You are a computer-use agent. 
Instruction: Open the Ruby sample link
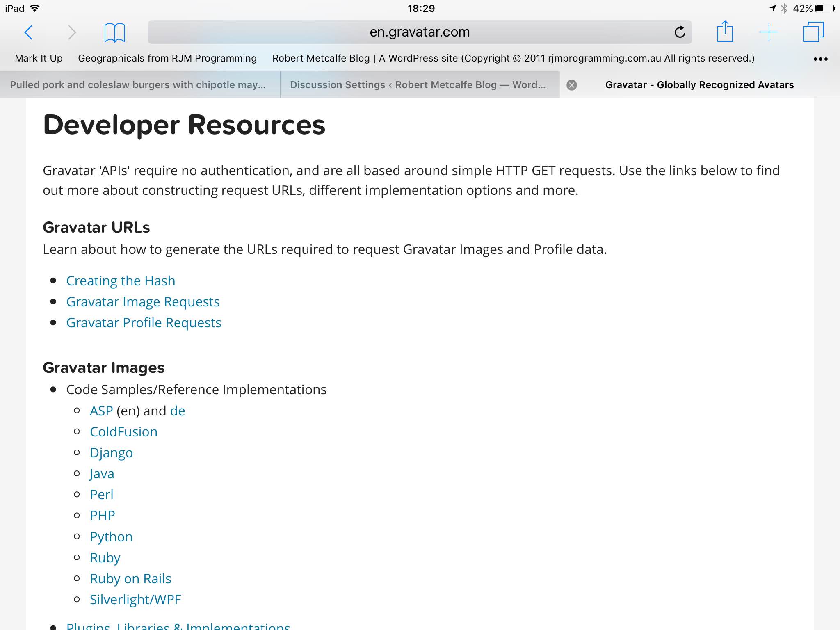[x=105, y=558]
